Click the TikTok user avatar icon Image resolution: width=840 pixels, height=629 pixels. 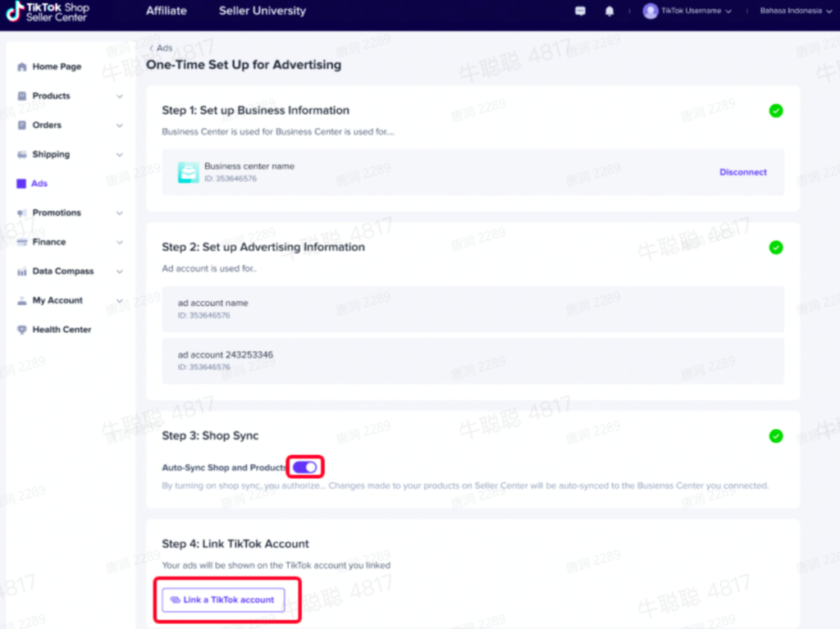[x=651, y=11]
